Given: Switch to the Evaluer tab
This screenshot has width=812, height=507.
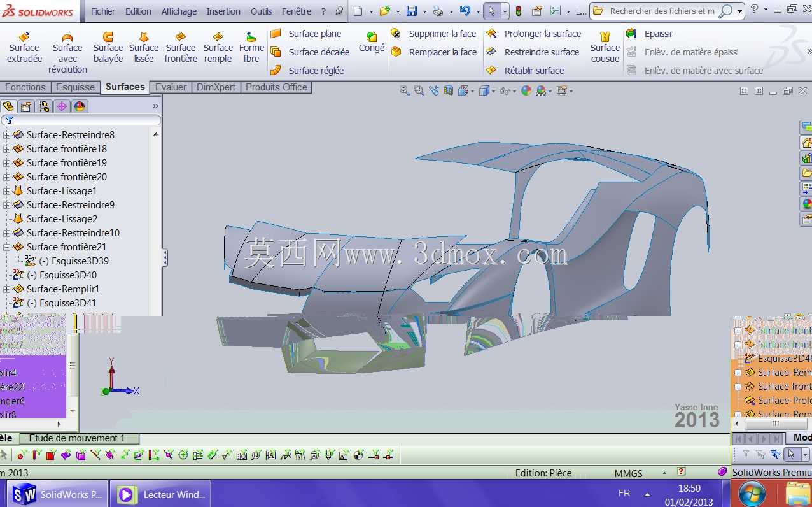Looking at the screenshot, I should click(171, 87).
